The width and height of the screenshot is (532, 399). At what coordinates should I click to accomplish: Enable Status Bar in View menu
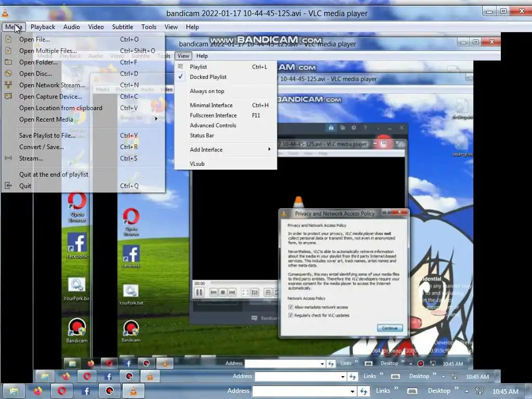pos(225,136)
